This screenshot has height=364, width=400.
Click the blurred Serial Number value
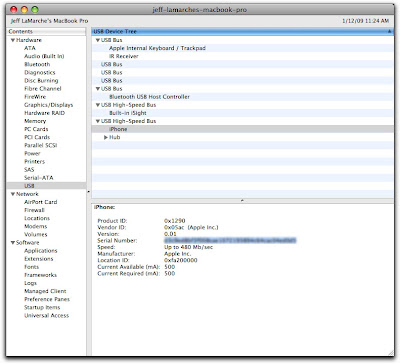pos(230,241)
